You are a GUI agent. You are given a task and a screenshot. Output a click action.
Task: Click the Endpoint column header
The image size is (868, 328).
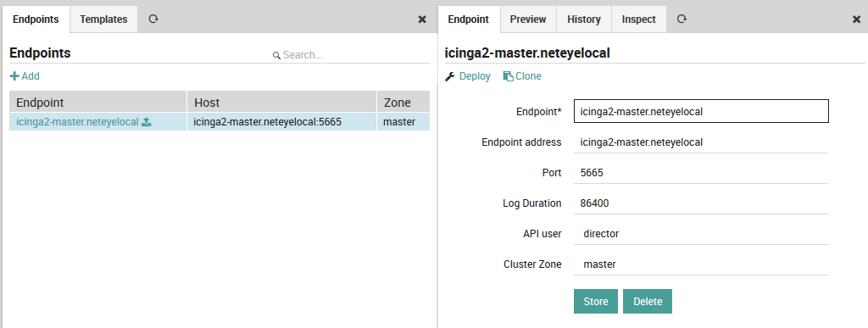point(98,103)
